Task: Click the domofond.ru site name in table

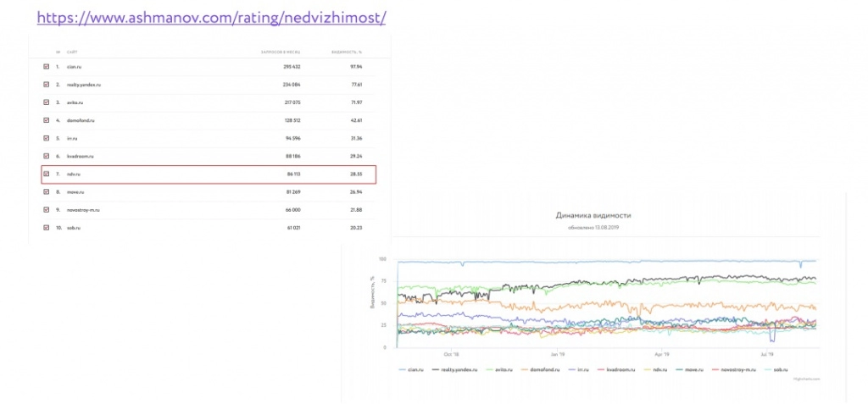Action: pyautogui.click(x=81, y=120)
